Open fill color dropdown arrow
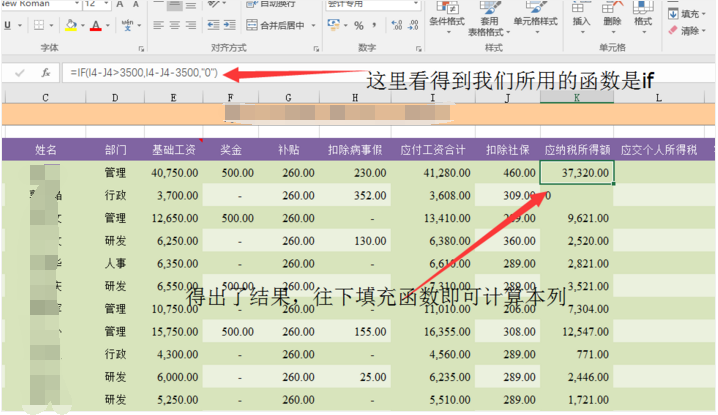This screenshot has width=718, height=415. pyautogui.click(x=83, y=26)
